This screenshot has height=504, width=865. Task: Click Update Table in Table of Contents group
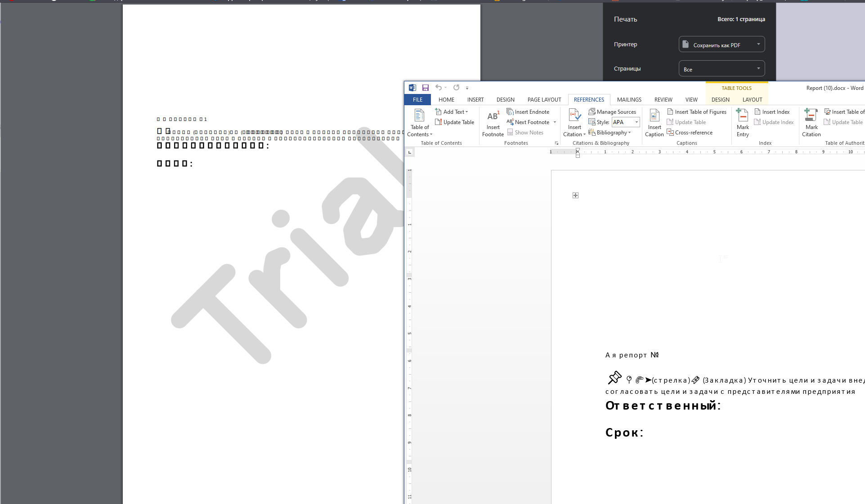click(x=455, y=122)
